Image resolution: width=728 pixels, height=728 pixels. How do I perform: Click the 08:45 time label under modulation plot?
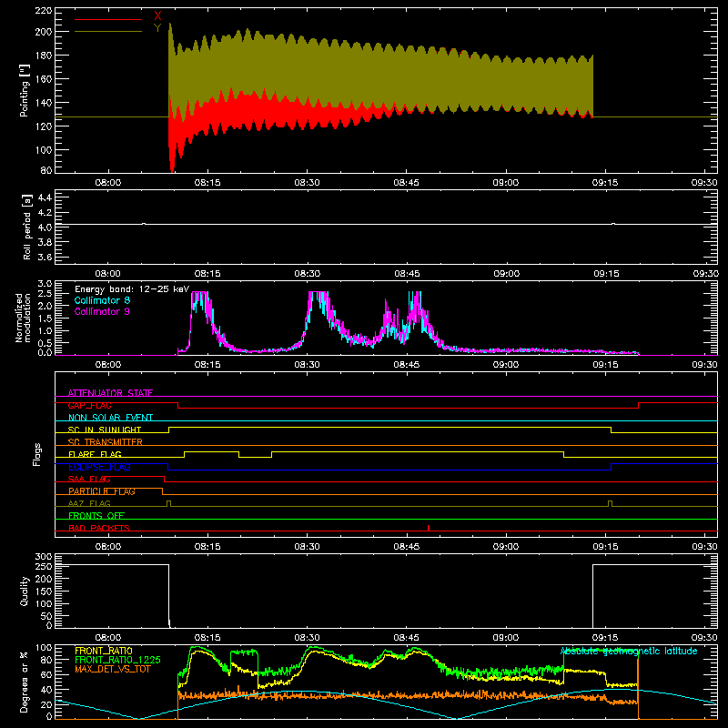coord(406,365)
